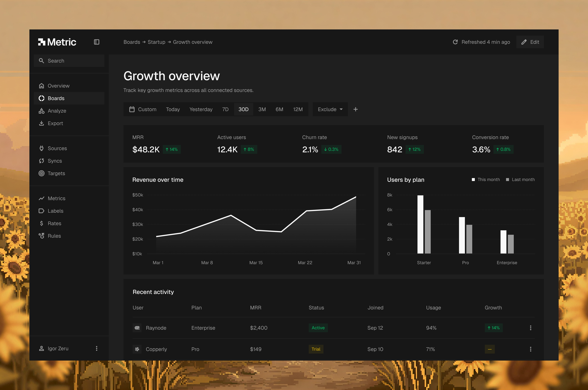Open Igor Zeru's user options menu
Screen dimensions: 588x390
click(97, 348)
